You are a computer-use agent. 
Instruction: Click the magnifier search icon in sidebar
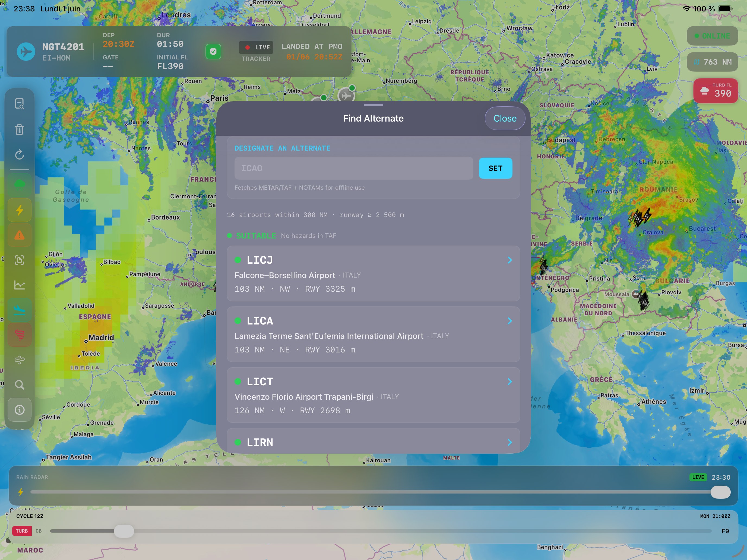point(20,385)
